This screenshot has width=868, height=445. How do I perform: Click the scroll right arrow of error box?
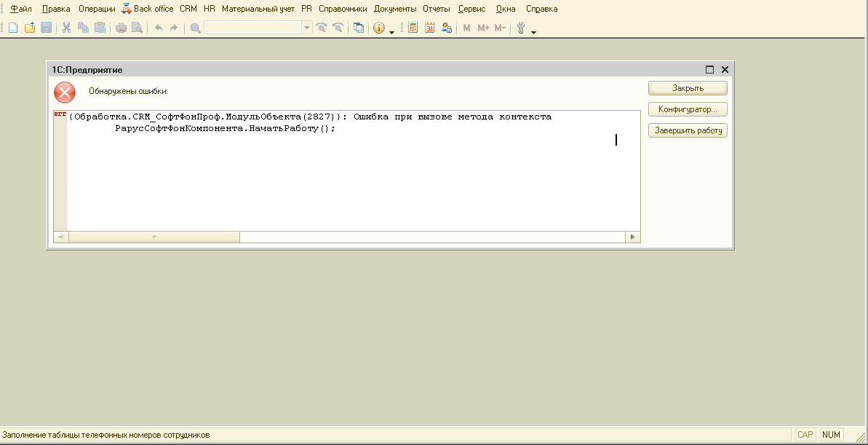click(633, 237)
